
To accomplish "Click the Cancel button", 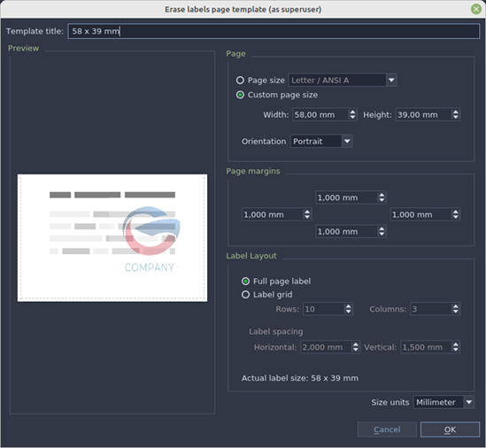I will click(x=387, y=429).
